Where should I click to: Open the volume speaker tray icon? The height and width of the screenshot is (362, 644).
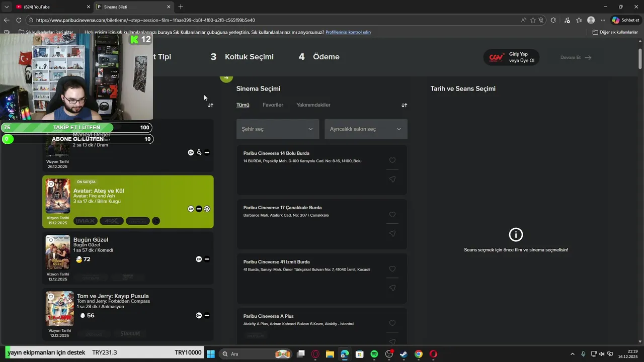[602, 354]
